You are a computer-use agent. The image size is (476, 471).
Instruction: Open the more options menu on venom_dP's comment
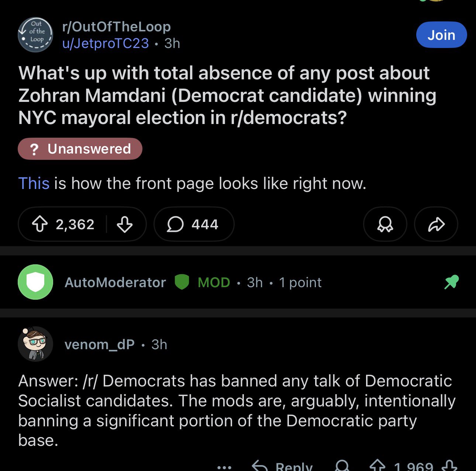click(224, 467)
